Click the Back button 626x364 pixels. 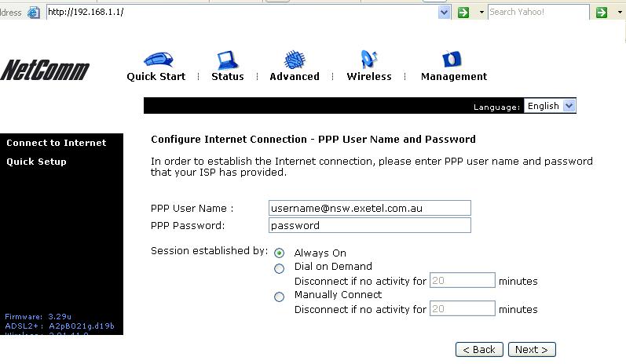click(x=478, y=349)
